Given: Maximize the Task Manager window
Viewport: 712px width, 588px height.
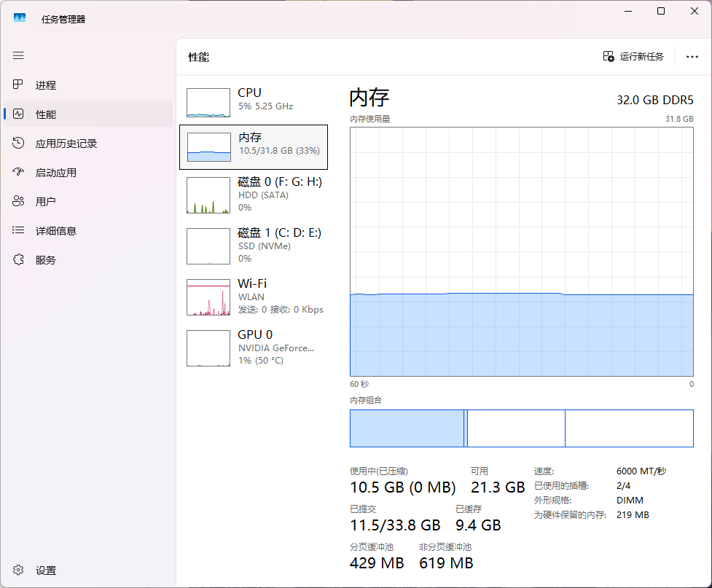Looking at the screenshot, I should pos(661,11).
